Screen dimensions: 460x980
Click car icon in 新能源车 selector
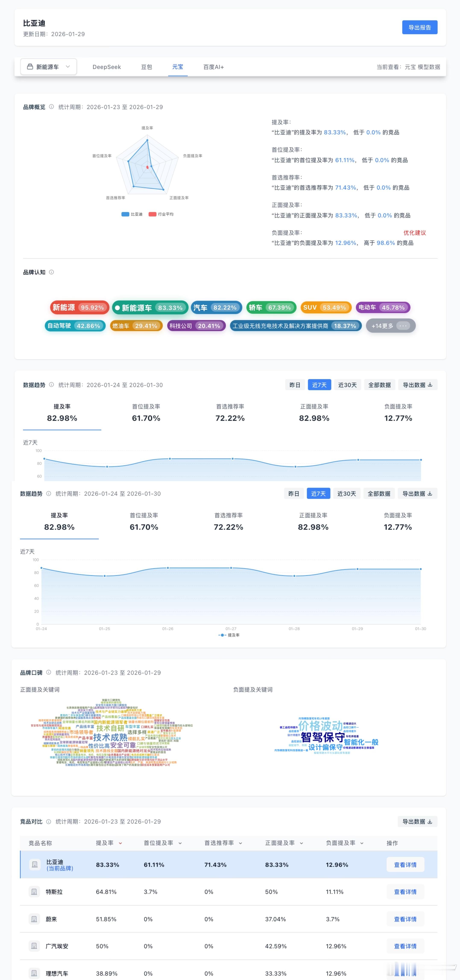coord(30,67)
